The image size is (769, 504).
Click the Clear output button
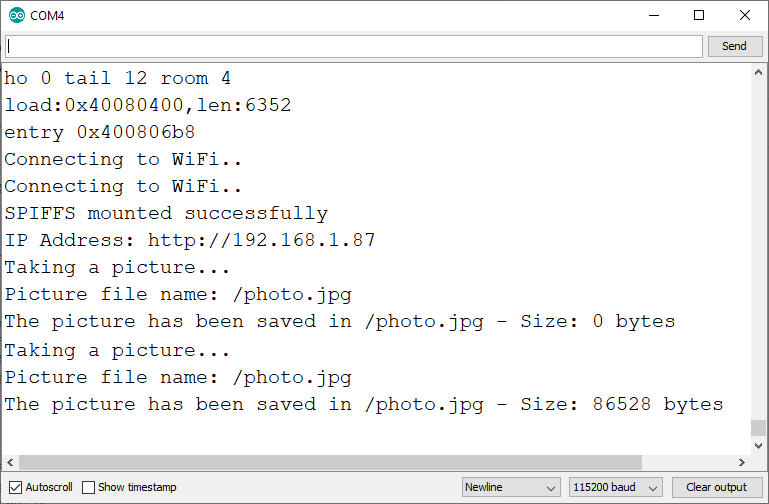click(716, 487)
